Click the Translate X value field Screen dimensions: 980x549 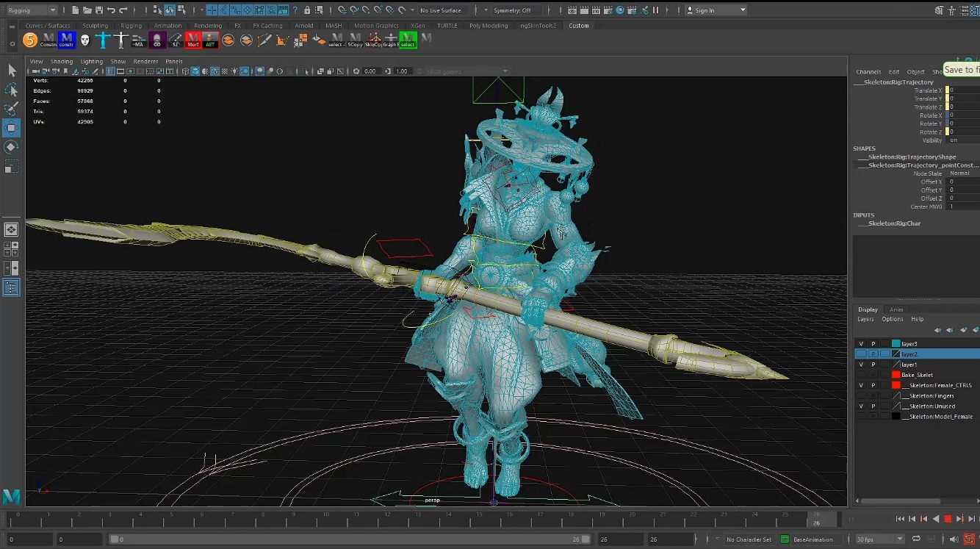(x=963, y=90)
